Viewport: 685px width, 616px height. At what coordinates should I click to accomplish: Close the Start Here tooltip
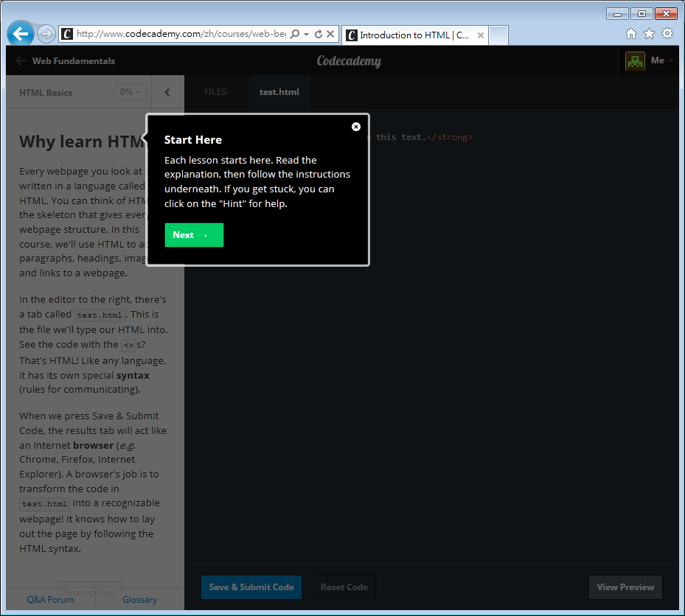[356, 127]
